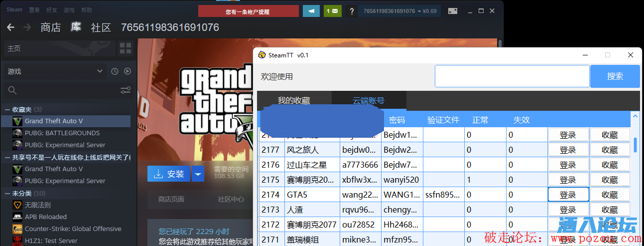The height and width of the screenshot is (246, 644).
Task: Open the dropdown arrow next to 安装
Action: [198, 174]
